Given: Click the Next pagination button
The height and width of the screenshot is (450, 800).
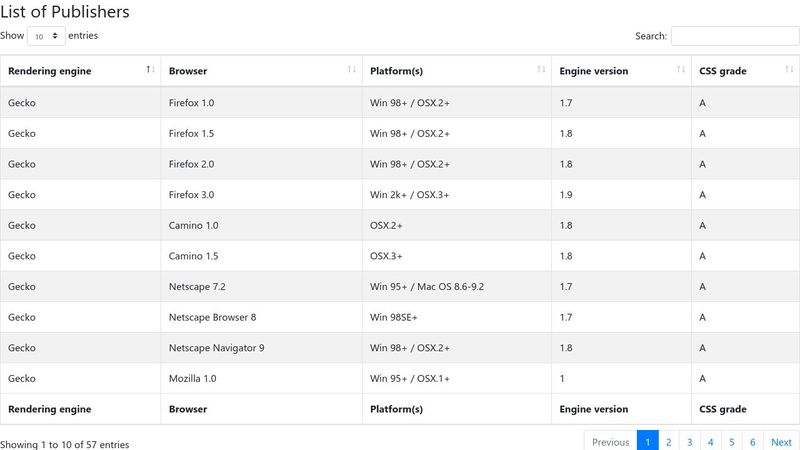Looking at the screenshot, I should (781, 442).
